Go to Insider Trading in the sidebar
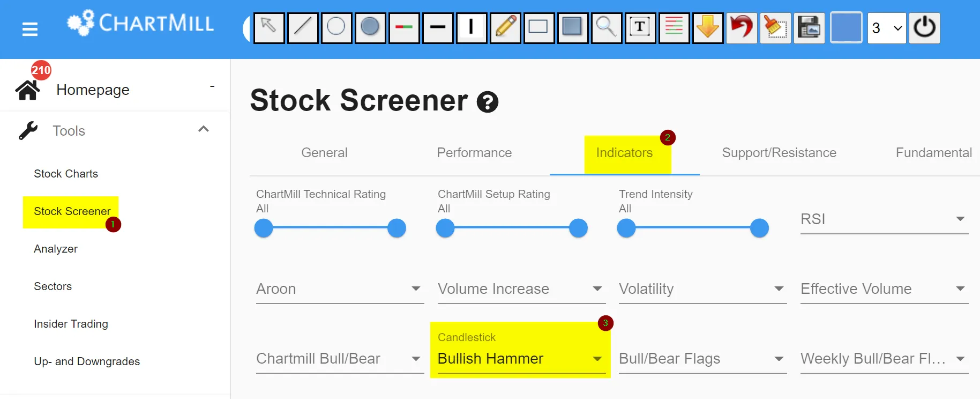The image size is (980, 399). 71,324
